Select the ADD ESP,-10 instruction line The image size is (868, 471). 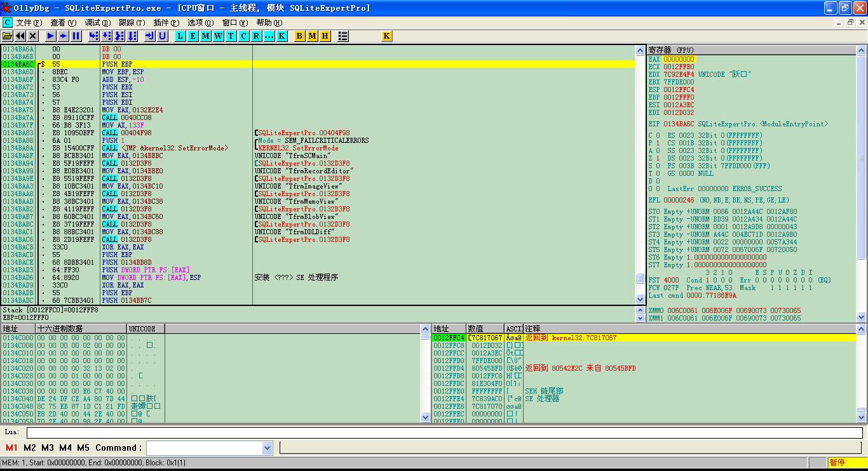tap(318, 80)
